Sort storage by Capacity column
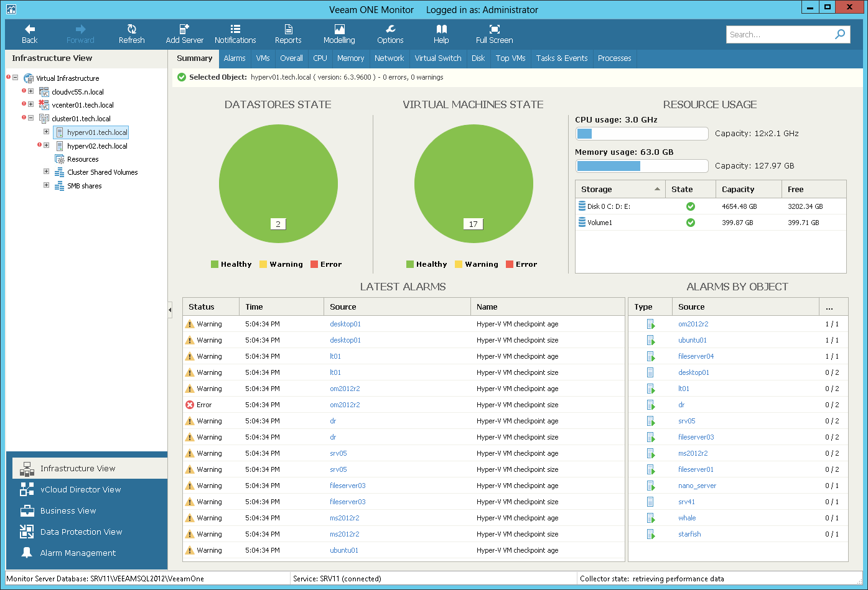Screen dimensions: 868x590 [748, 189]
